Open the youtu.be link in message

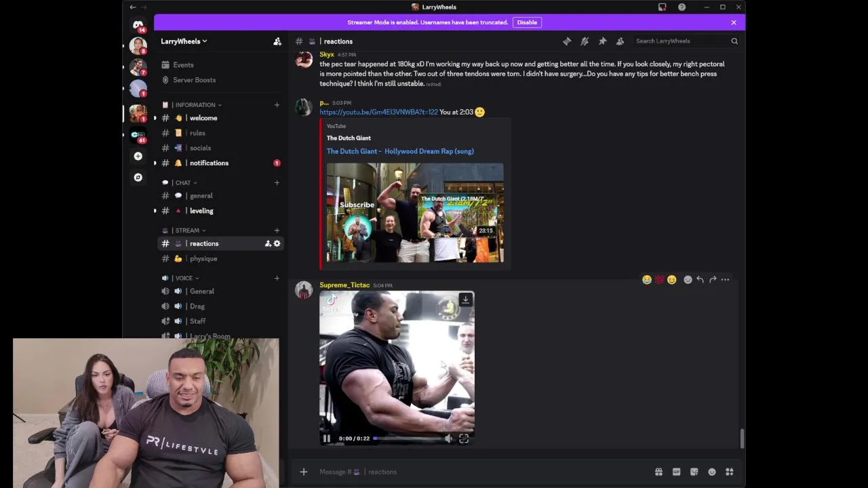tap(378, 112)
